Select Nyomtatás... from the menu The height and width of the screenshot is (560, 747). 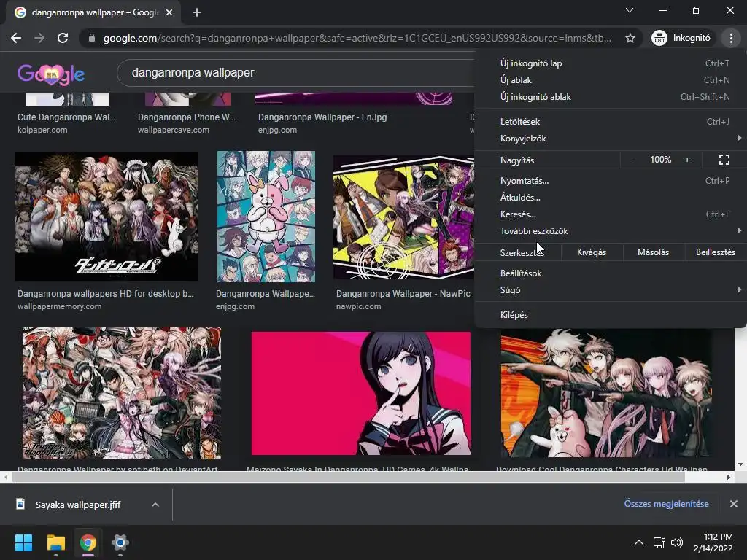611,181
